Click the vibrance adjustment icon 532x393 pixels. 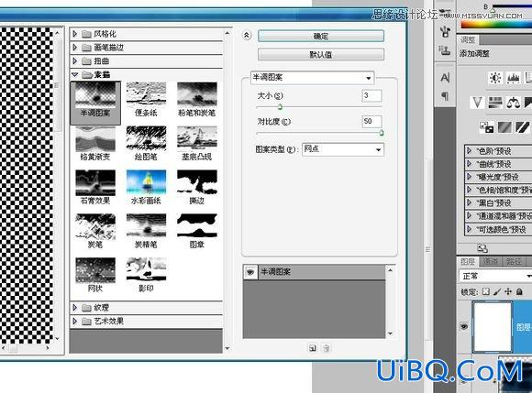(x=477, y=103)
